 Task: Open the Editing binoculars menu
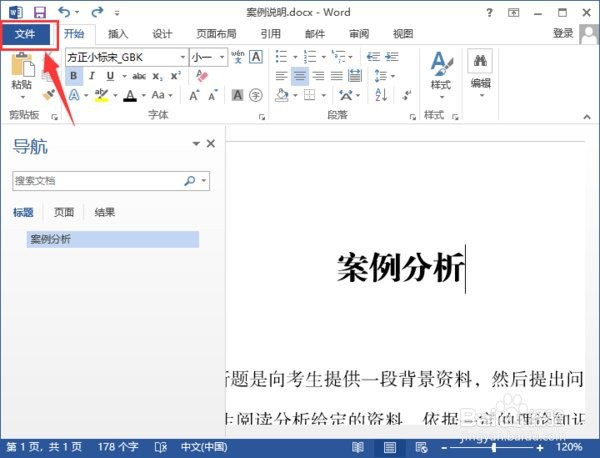click(x=480, y=73)
